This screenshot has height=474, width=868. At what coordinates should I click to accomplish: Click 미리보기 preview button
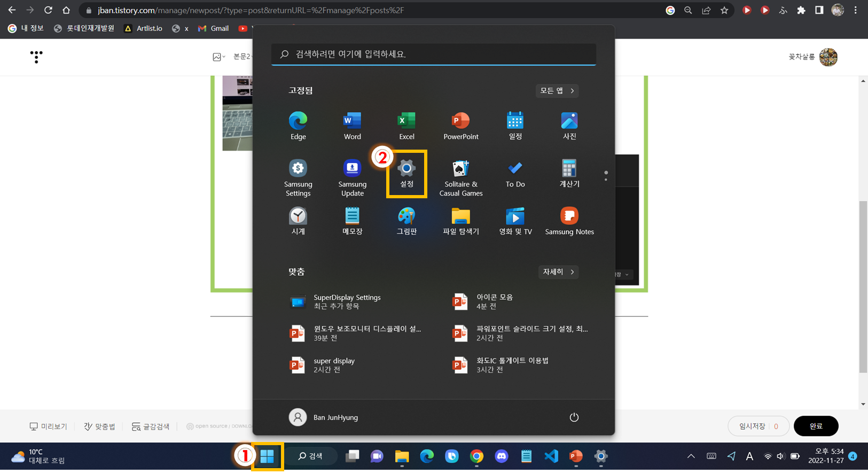[49, 426]
